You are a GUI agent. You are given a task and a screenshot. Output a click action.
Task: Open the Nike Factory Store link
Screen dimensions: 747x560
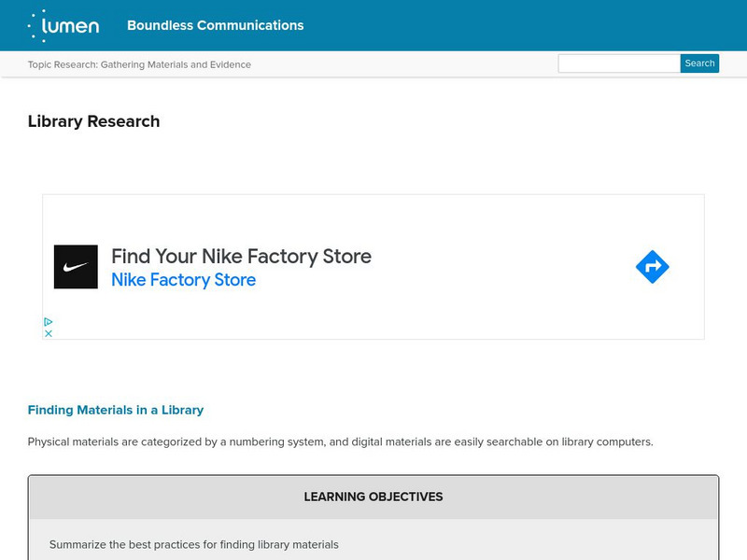click(183, 279)
